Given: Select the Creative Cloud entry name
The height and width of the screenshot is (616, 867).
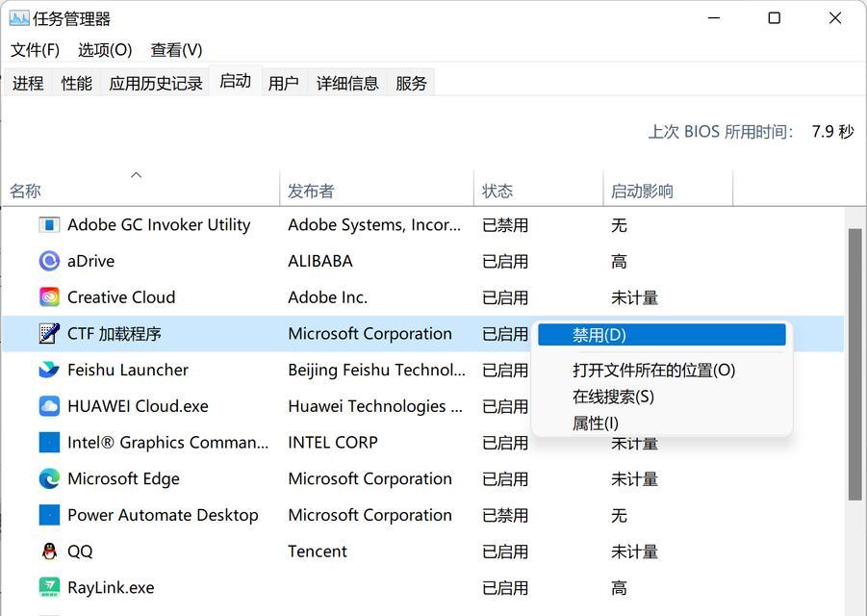Looking at the screenshot, I should 121,297.
